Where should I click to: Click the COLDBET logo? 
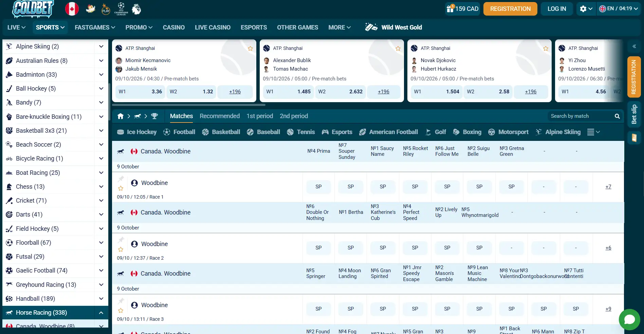click(x=33, y=9)
